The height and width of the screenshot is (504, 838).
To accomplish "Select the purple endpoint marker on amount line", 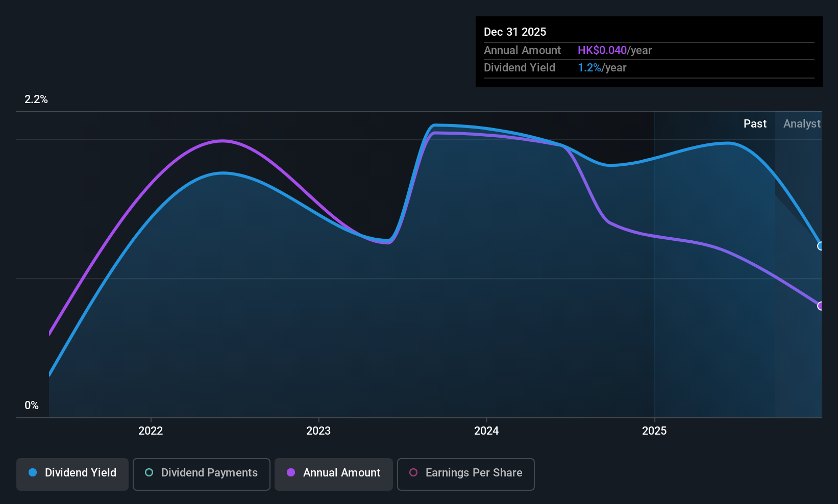I will point(821,306).
